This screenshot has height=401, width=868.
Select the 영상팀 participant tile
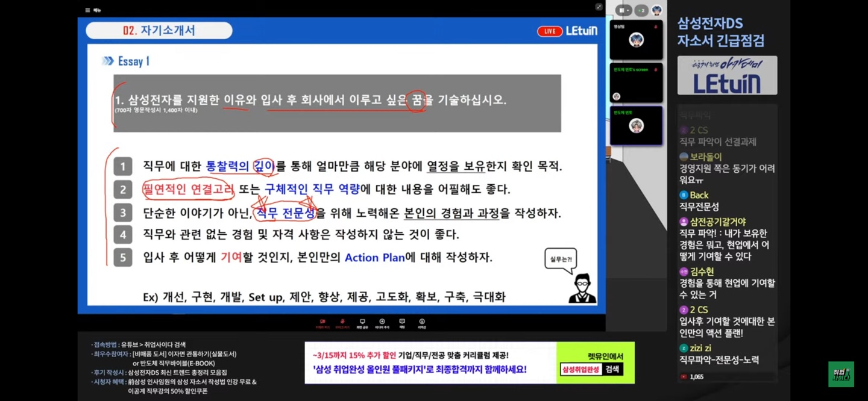coord(636,40)
